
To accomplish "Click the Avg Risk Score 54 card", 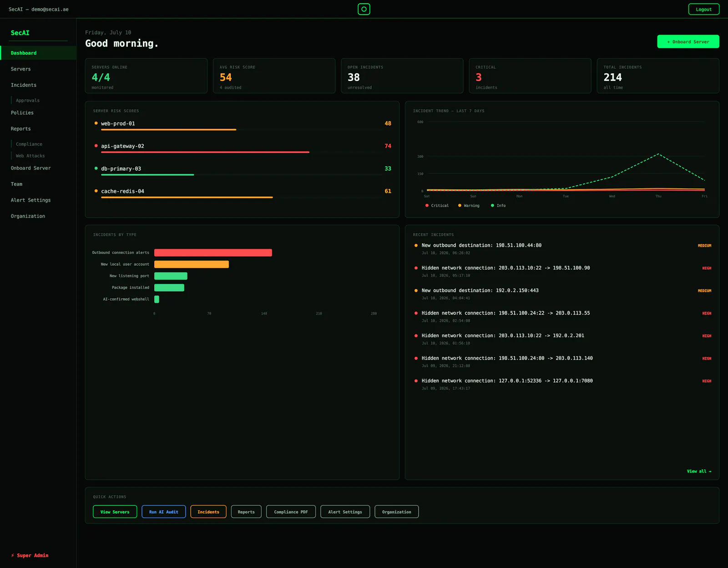I will [x=274, y=76].
